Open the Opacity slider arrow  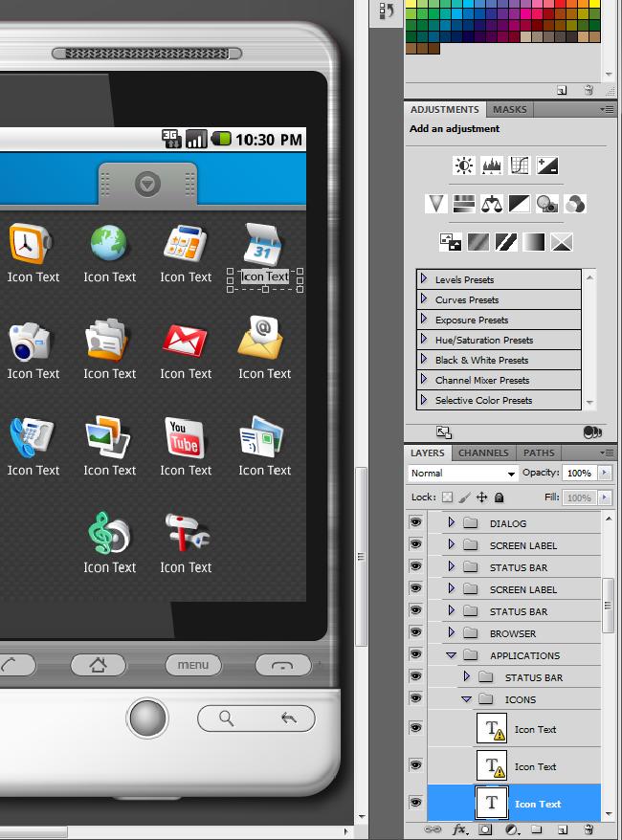click(x=605, y=474)
